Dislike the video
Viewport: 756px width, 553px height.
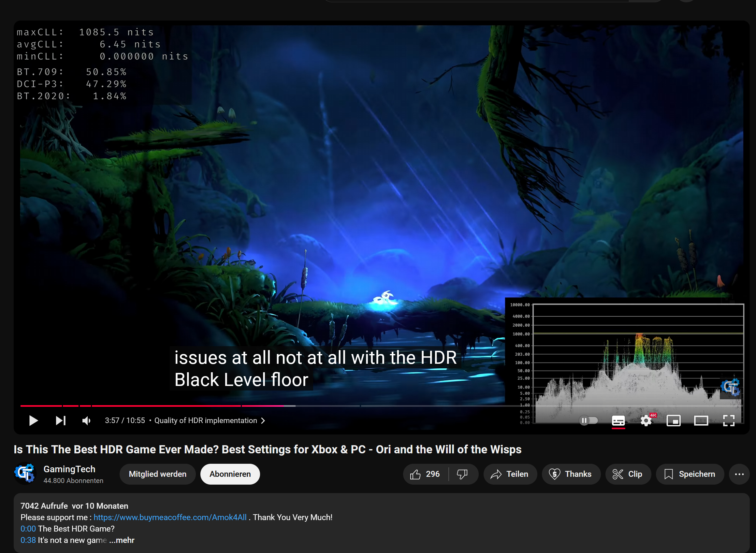click(463, 474)
